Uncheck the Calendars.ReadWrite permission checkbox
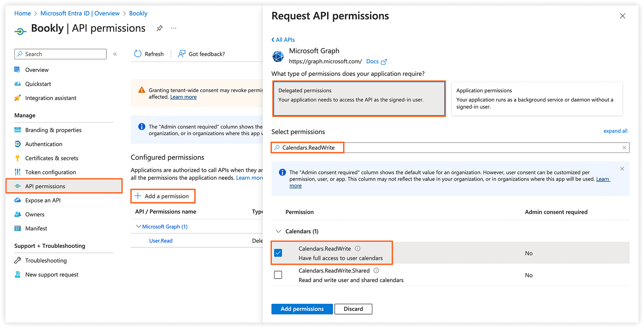 (x=278, y=253)
